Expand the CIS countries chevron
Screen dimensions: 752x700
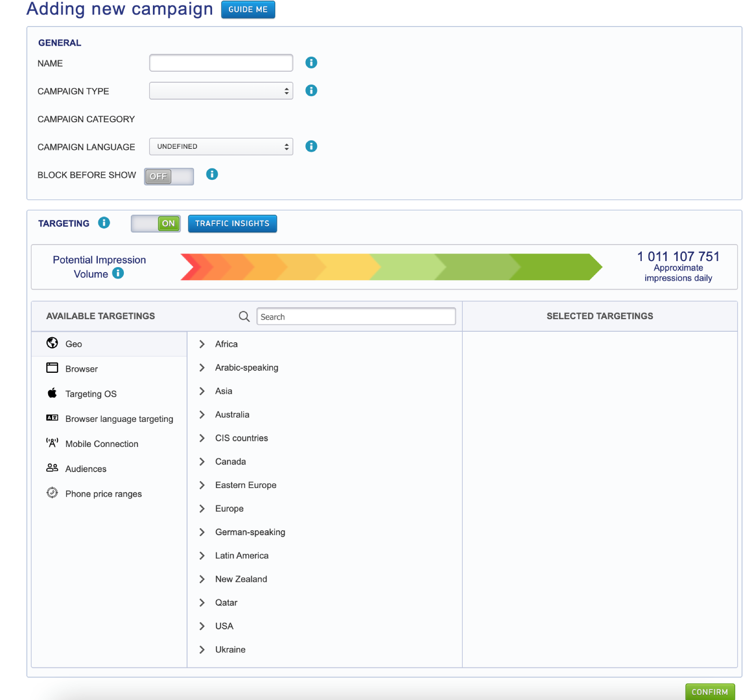tap(202, 438)
